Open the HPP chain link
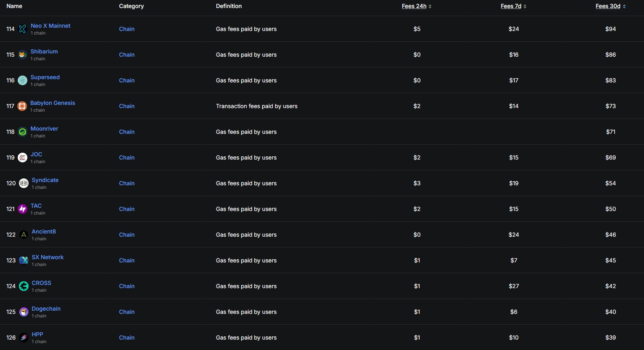This screenshot has height=350, width=644. coord(37,334)
